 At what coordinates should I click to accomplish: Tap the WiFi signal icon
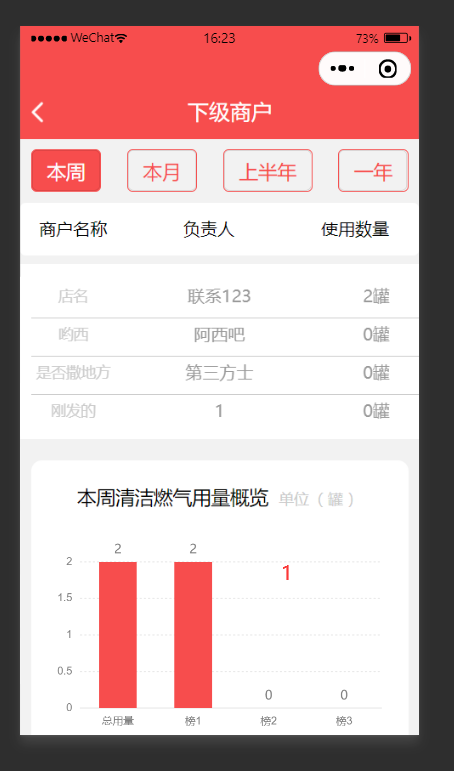[x=121, y=38]
